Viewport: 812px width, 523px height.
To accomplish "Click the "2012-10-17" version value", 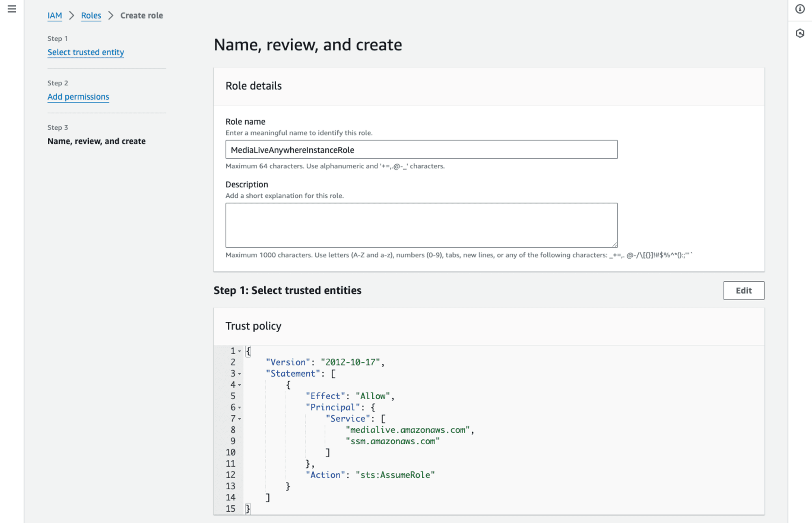I will (350, 362).
